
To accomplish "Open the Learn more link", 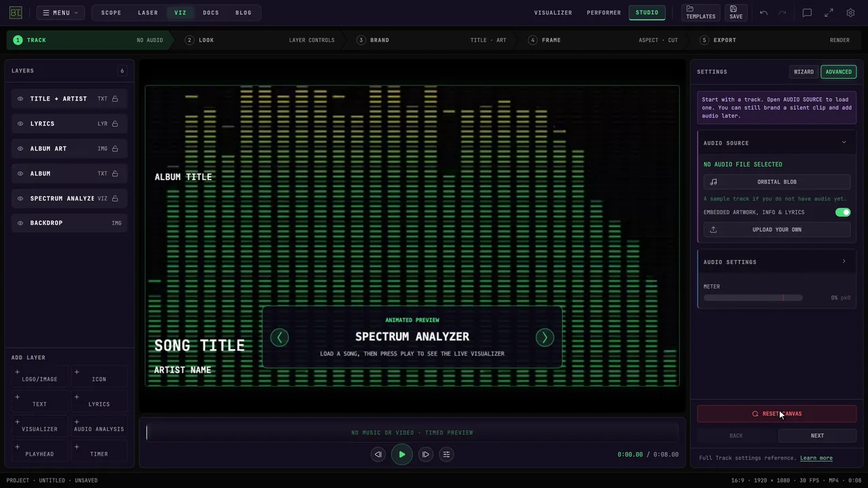I will [816, 458].
